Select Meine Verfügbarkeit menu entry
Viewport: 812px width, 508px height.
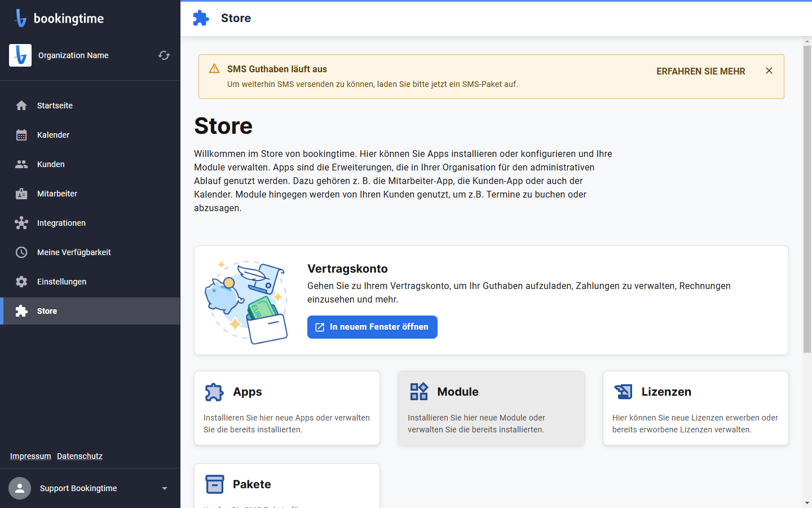pos(90,252)
